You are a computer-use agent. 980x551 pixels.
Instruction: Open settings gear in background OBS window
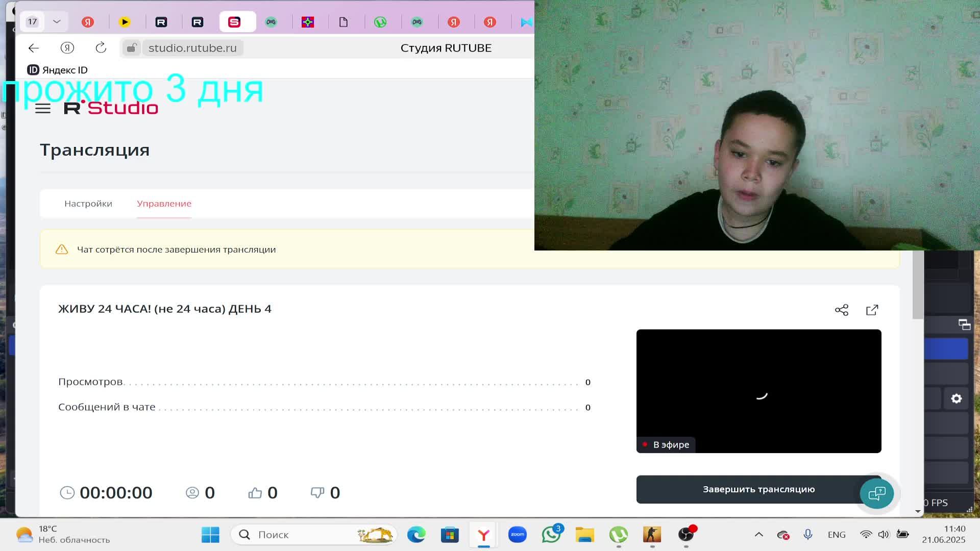point(957,398)
